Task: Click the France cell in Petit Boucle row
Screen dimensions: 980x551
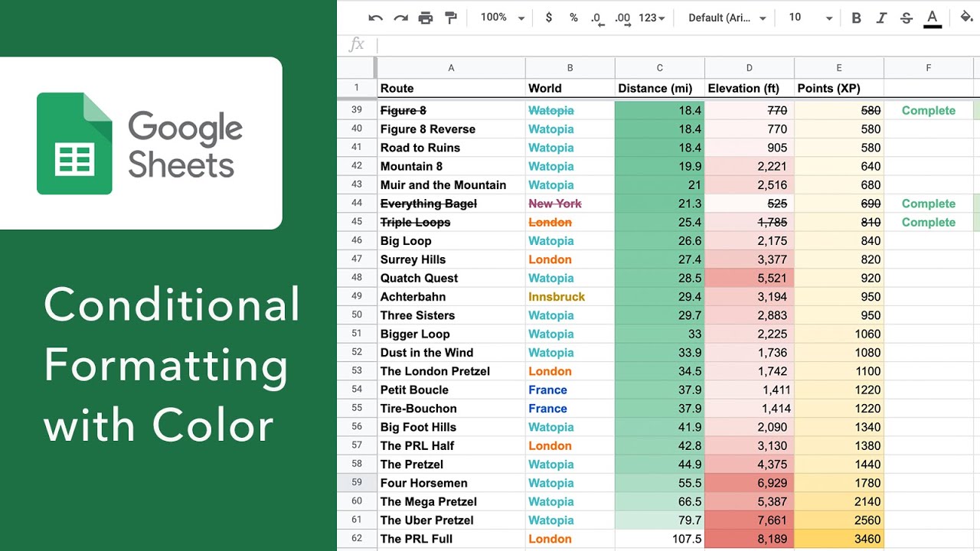Action: tap(570, 390)
